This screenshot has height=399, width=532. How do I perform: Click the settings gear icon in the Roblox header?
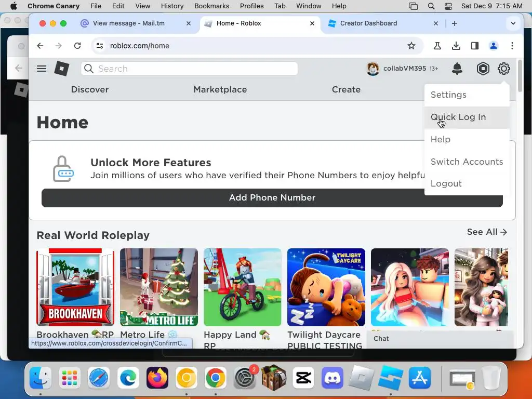pyautogui.click(x=504, y=69)
